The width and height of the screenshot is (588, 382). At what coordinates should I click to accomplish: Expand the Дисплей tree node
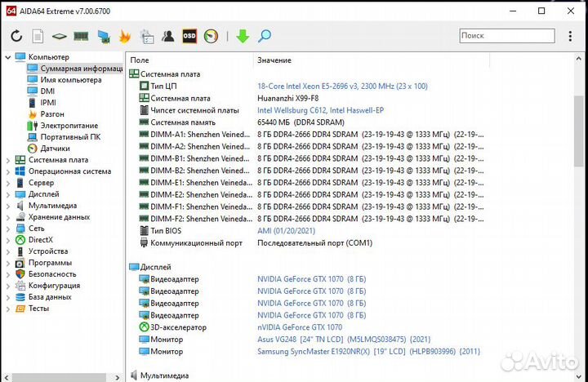pos(8,194)
